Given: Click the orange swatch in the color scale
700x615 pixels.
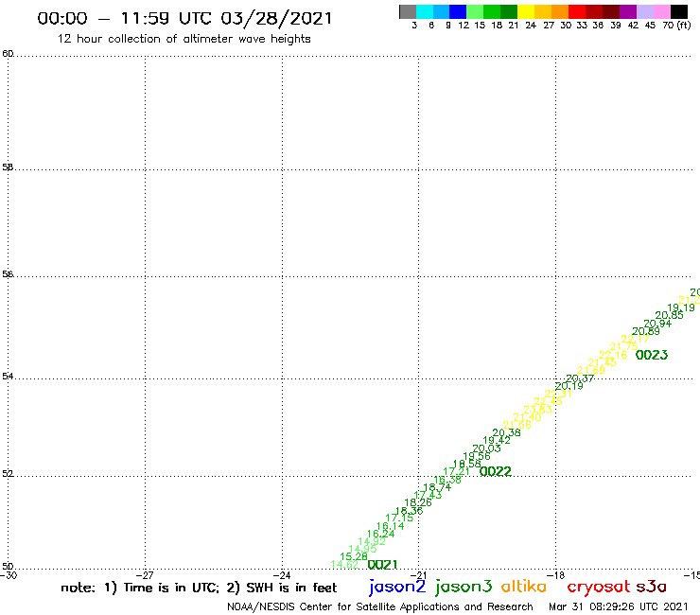Looking at the screenshot, I should pyautogui.click(x=560, y=11).
